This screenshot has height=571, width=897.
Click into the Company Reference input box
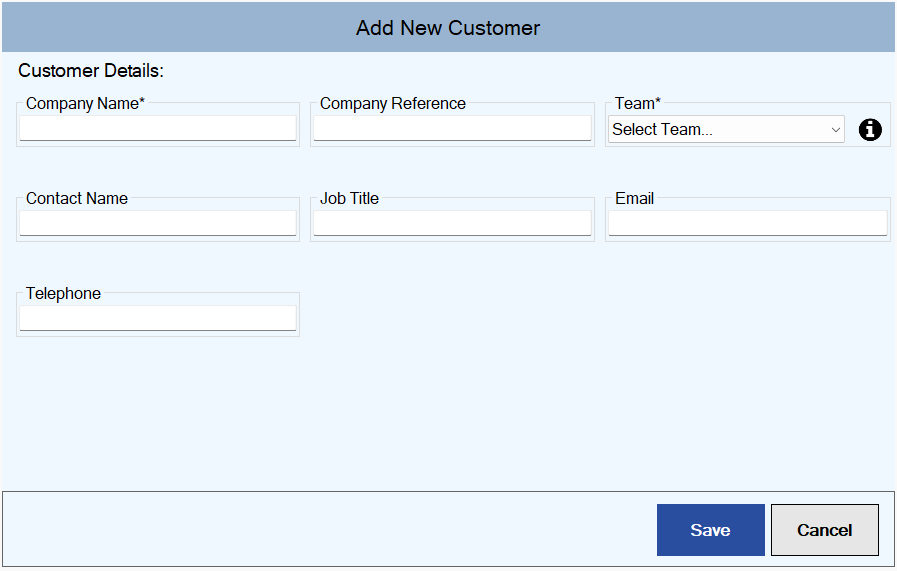(452, 128)
